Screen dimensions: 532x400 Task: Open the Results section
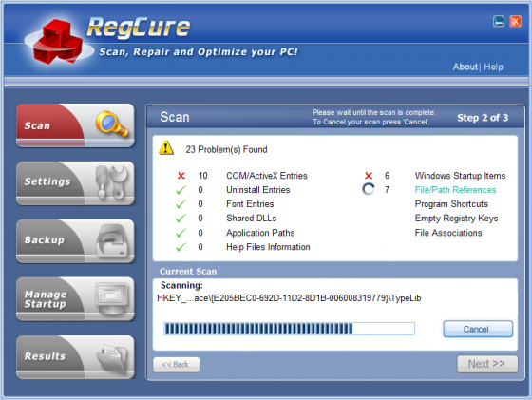pyautogui.click(x=75, y=357)
